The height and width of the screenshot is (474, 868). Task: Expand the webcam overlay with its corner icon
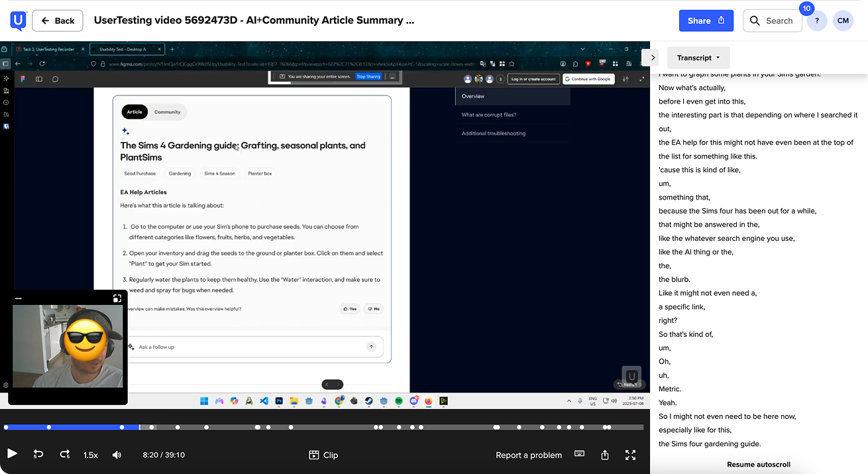coord(117,298)
